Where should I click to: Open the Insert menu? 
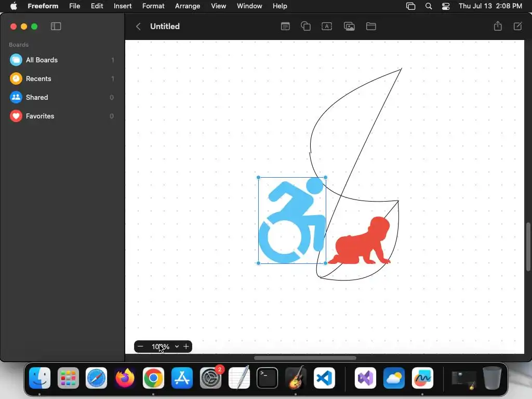pyautogui.click(x=123, y=6)
